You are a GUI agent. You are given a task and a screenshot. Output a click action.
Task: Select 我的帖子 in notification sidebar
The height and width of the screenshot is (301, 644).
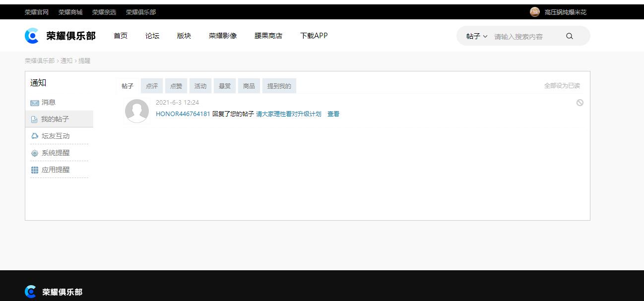(59, 119)
